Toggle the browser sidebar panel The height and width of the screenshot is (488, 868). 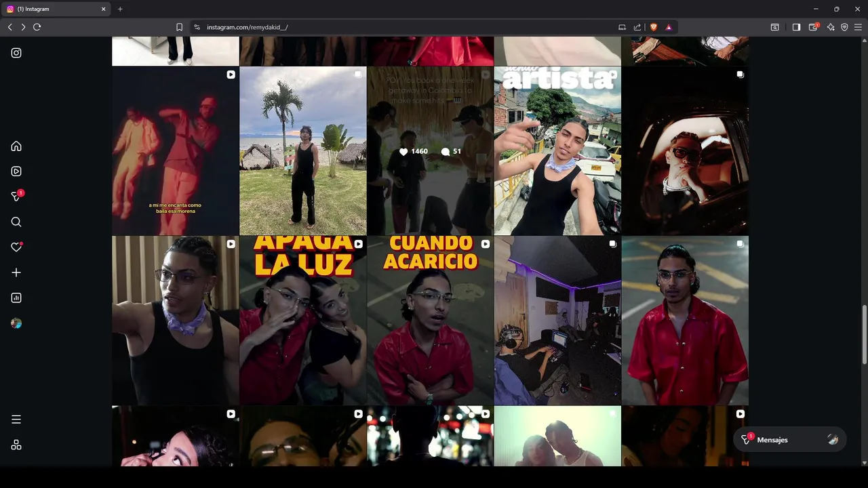pos(796,27)
